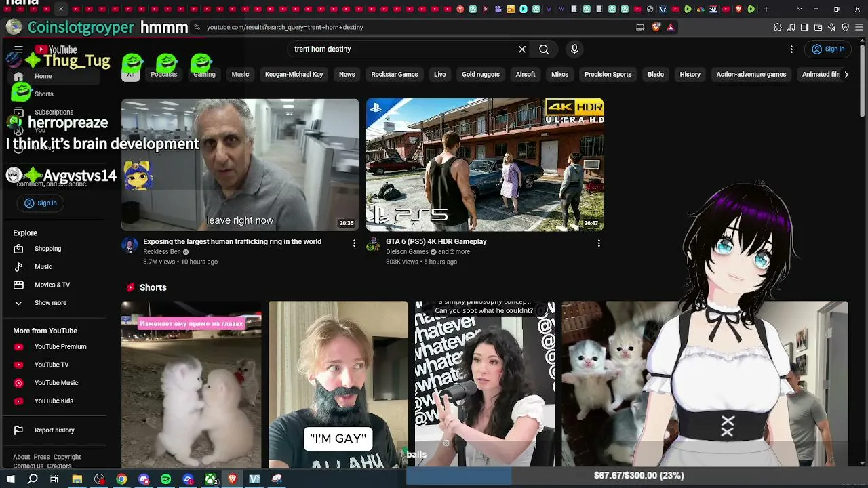Open File Explorer from the taskbar
This screenshot has width=868, height=488.
click(77, 479)
